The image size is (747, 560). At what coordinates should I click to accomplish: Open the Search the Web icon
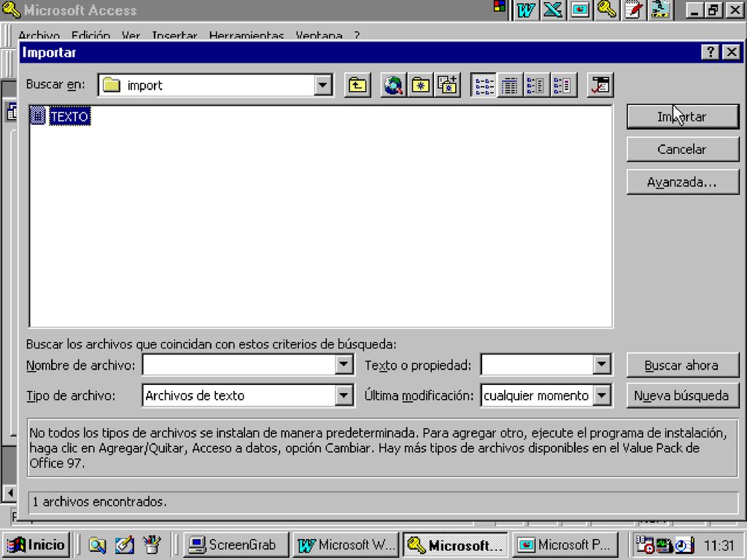pos(393,85)
